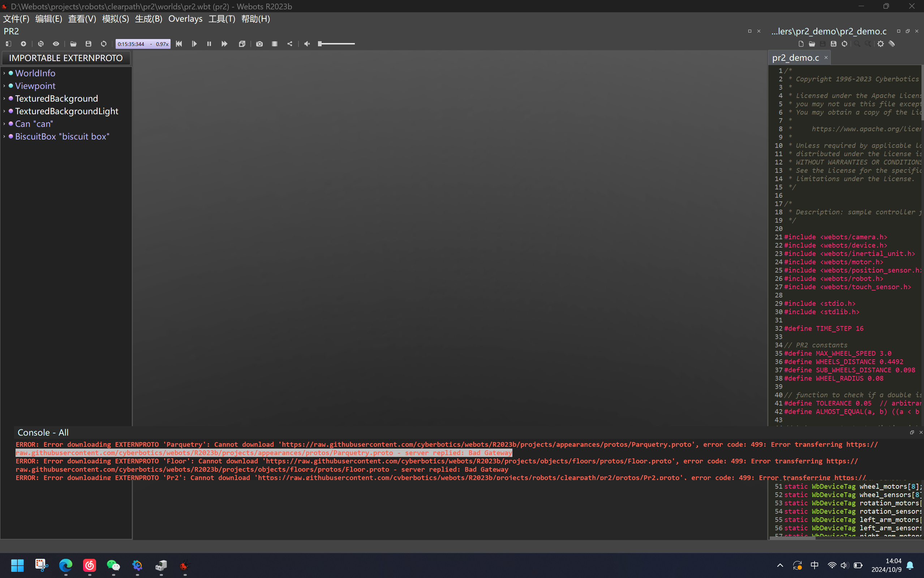924x578 pixels.
Task: Add a new node with the plus icon
Action: pyautogui.click(x=23, y=44)
